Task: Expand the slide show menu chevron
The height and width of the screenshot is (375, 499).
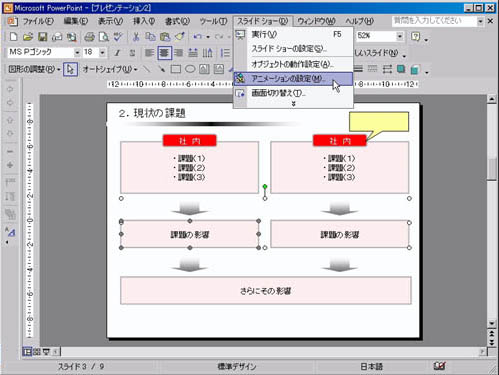Action: (x=293, y=104)
